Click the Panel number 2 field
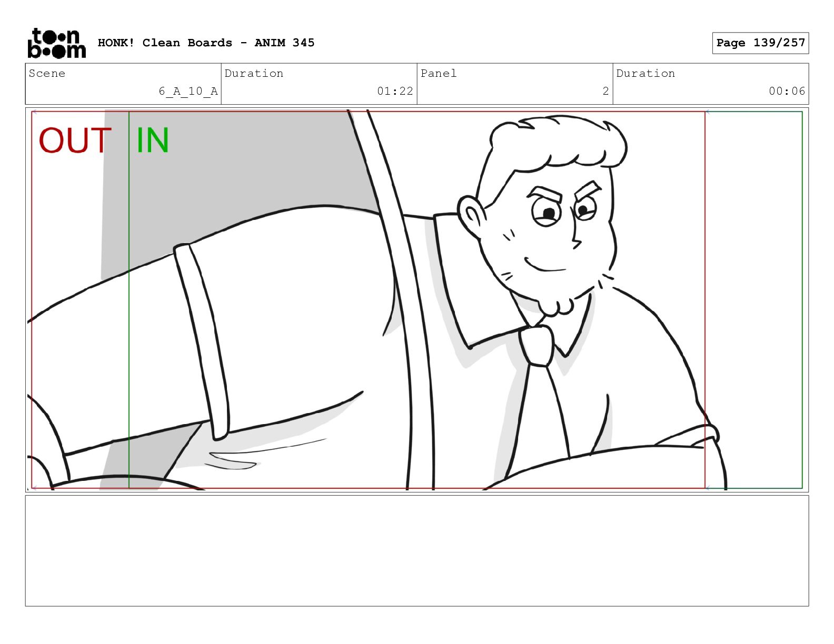 605,91
